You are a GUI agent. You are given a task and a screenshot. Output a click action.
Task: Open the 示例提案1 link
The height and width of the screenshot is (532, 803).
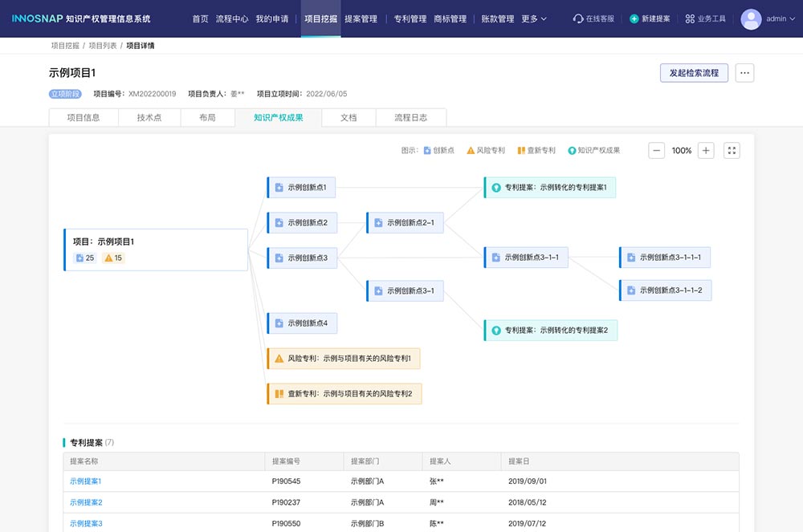(x=86, y=481)
